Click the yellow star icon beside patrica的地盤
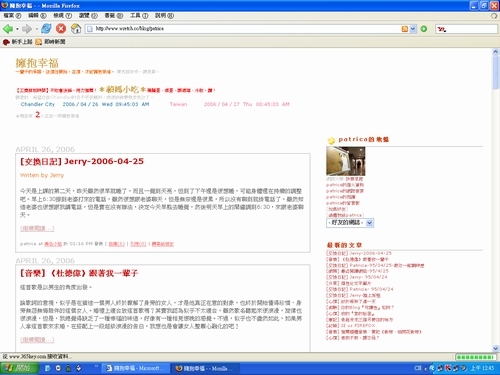Image resolution: width=500 pixels, height=375 pixels. click(x=331, y=140)
